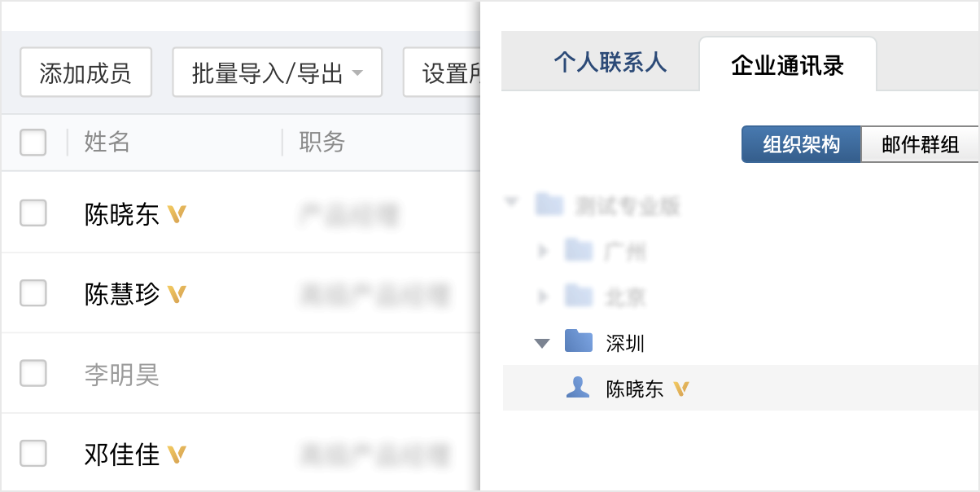Select 陈晓东 under 深圳 in the tree
The height and width of the screenshot is (492, 980).
634,389
